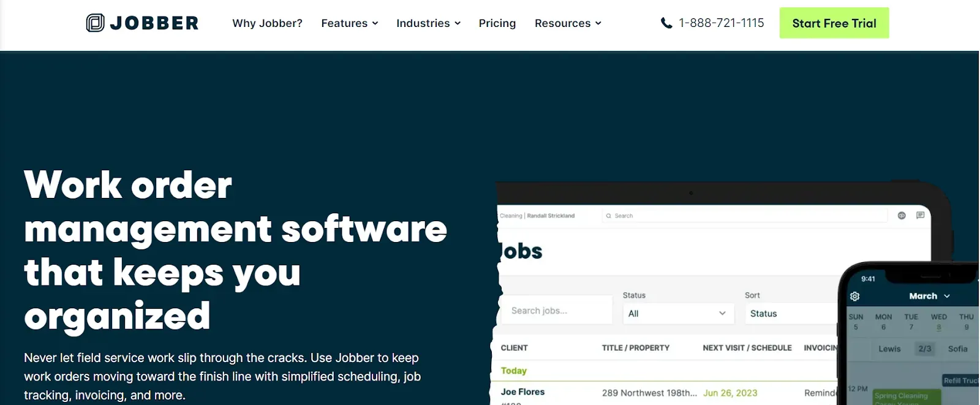Click the round badge icon beside chat icon
980x405 pixels.
coord(902,216)
